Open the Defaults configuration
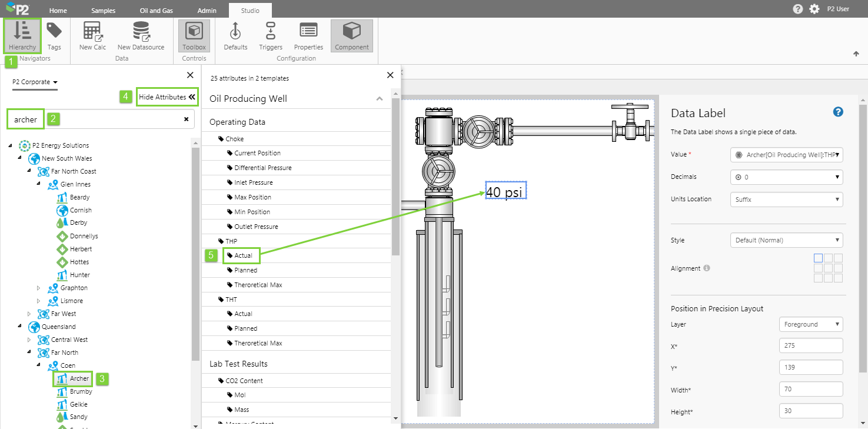 pos(235,36)
